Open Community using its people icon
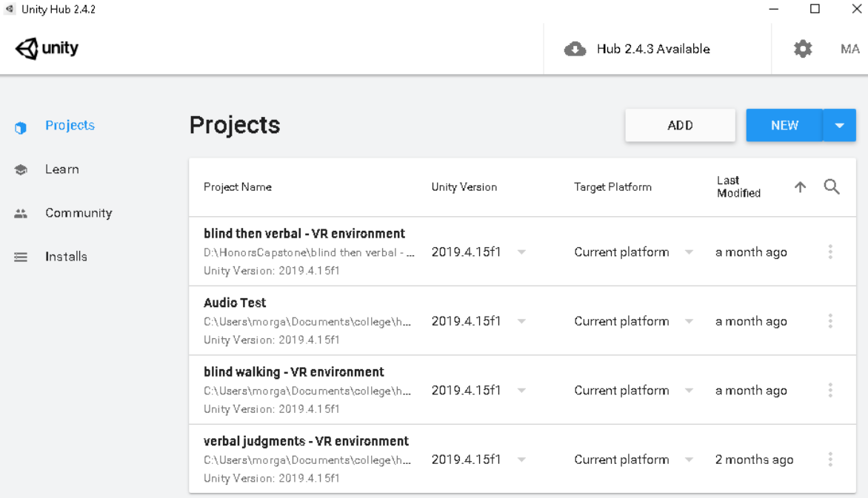This screenshot has width=868, height=498. [21, 212]
